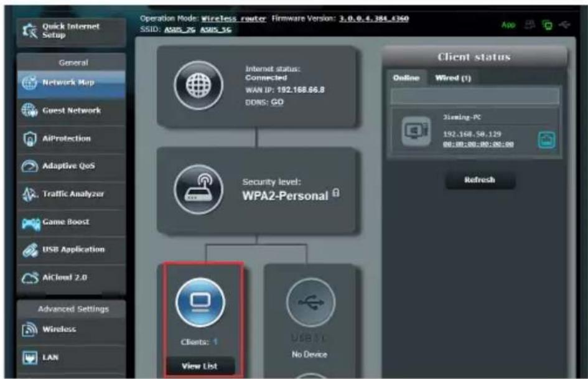
Task: Click the USB status header icon
Action: [x=564, y=25]
